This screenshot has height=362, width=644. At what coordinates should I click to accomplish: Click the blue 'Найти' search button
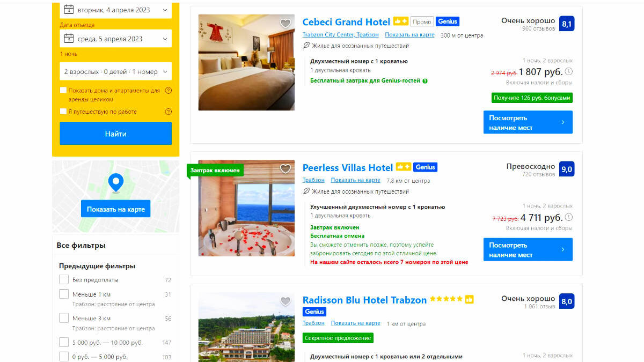(x=115, y=134)
